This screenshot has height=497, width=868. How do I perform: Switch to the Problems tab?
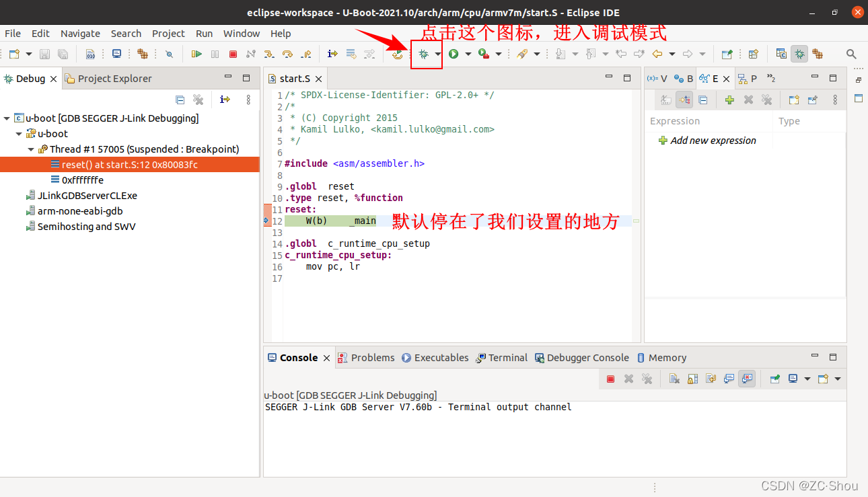click(x=366, y=358)
